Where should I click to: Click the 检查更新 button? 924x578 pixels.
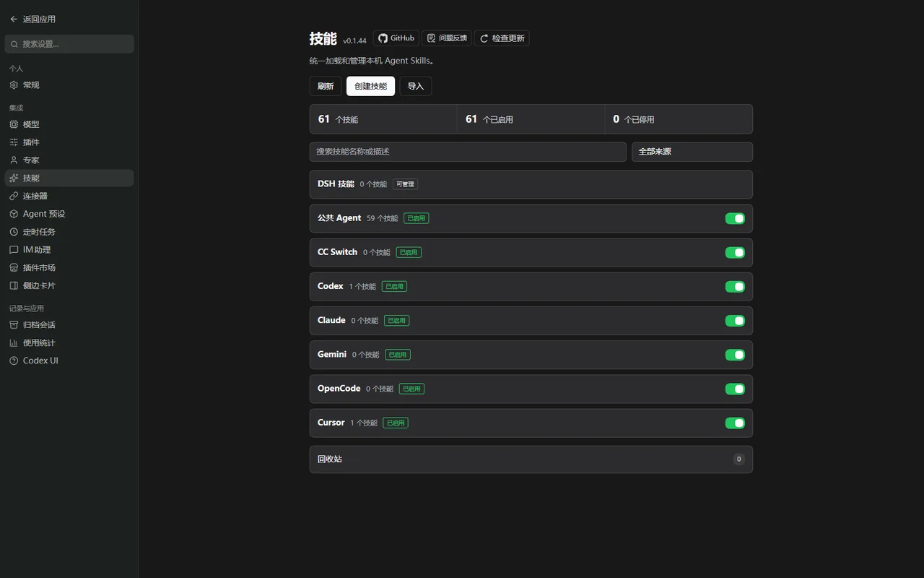pyautogui.click(x=502, y=38)
